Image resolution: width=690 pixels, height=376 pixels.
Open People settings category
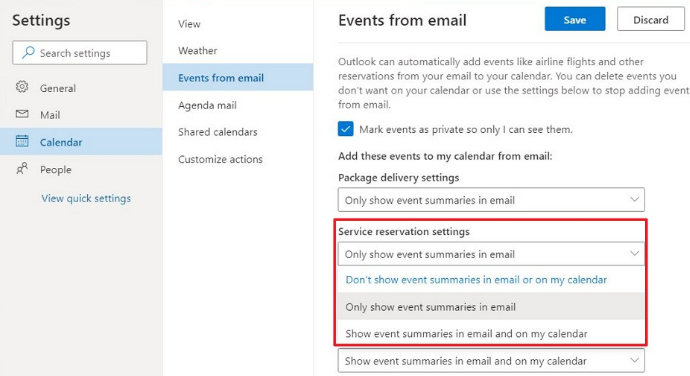click(x=81, y=170)
